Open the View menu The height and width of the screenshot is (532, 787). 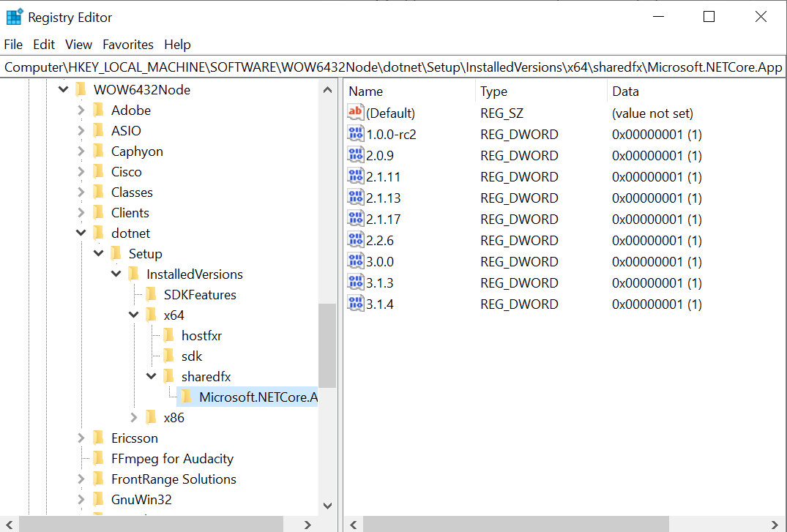pyautogui.click(x=78, y=45)
